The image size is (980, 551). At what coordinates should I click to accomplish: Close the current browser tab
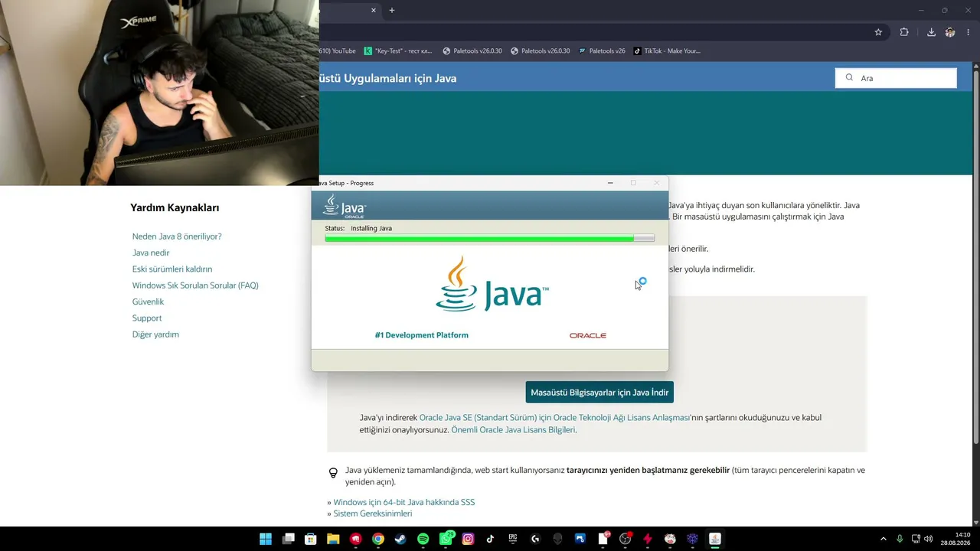[x=374, y=11]
